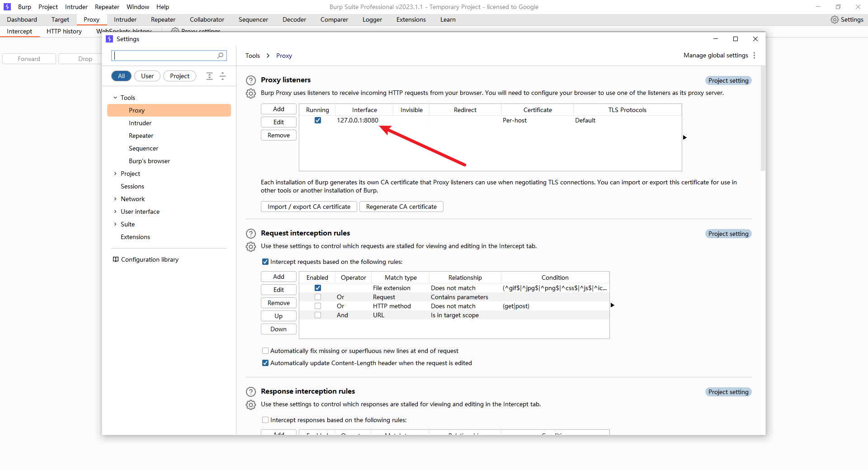The image size is (868, 470).
Task: Open the gear options for Response interception rules
Action: (x=251, y=405)
